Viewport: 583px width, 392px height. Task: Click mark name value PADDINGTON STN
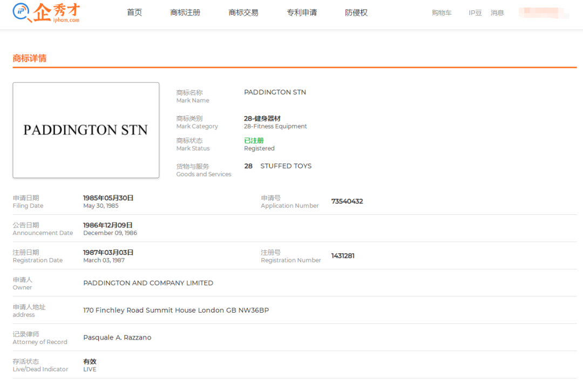[x=275, y=92]
